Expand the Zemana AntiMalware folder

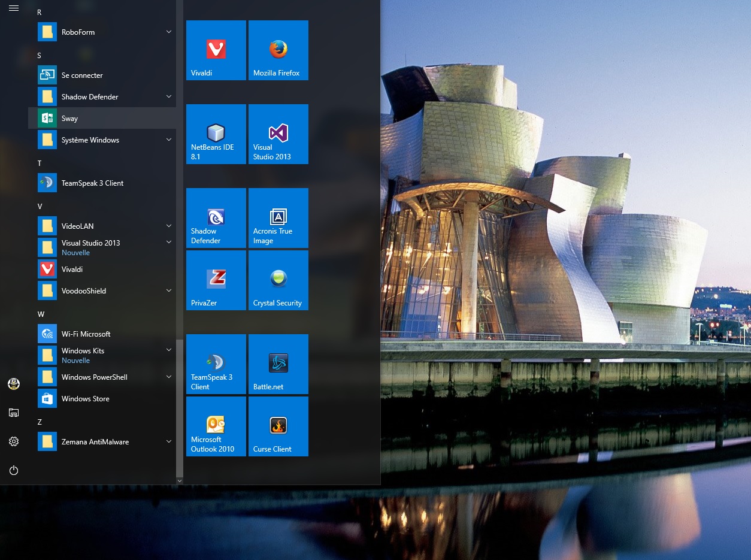coord(169,441)
